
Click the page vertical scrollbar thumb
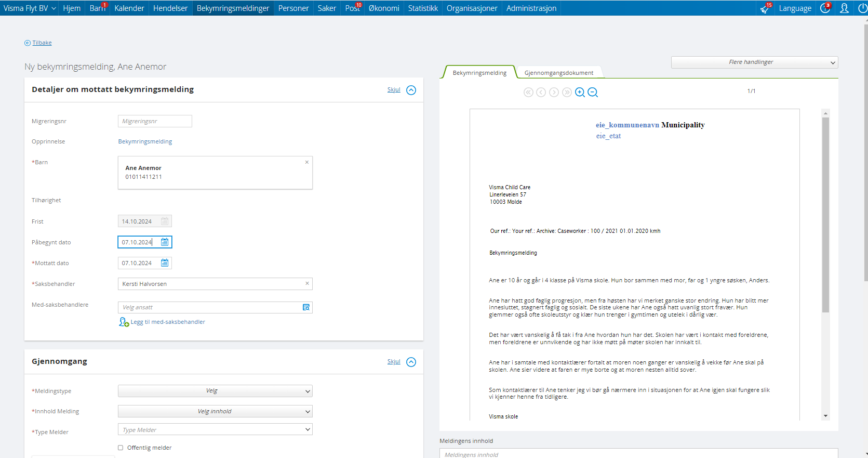[x=865, y=153]
